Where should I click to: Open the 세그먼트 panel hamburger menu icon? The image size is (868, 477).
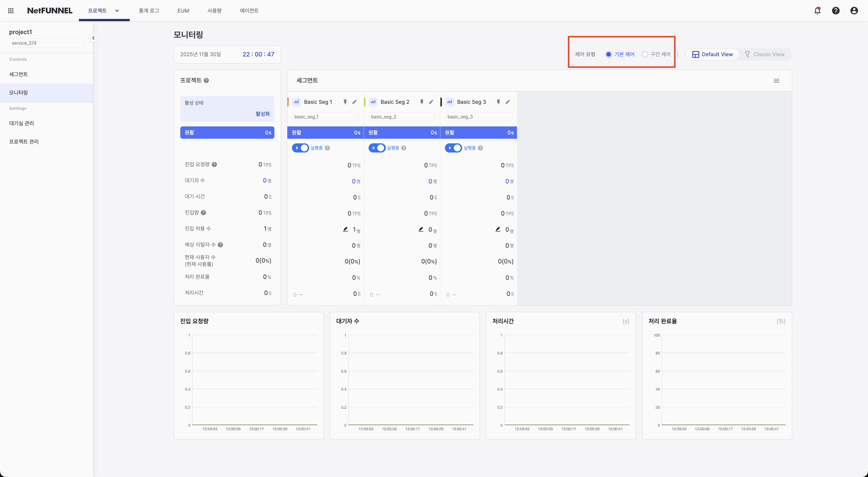(x=777, y=81)
